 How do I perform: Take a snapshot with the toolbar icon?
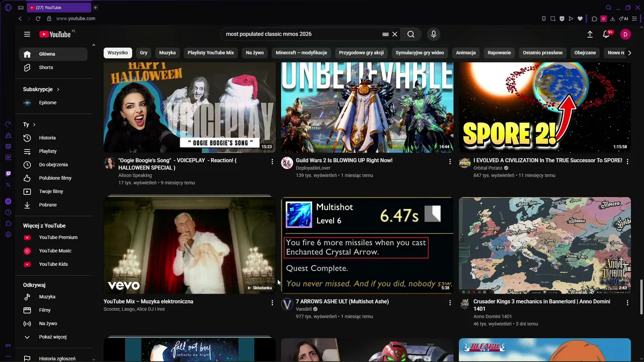(x=553, y=19)
